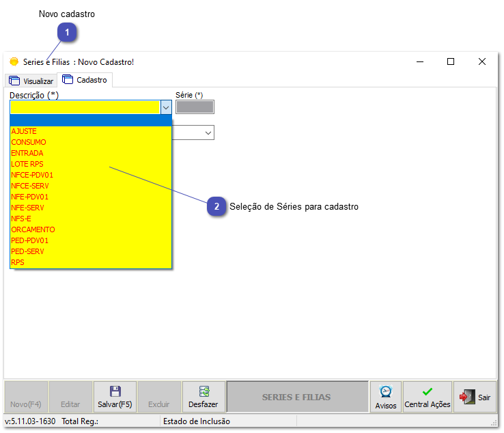Choose NFE-PDV01 from the list

(91, 197)
